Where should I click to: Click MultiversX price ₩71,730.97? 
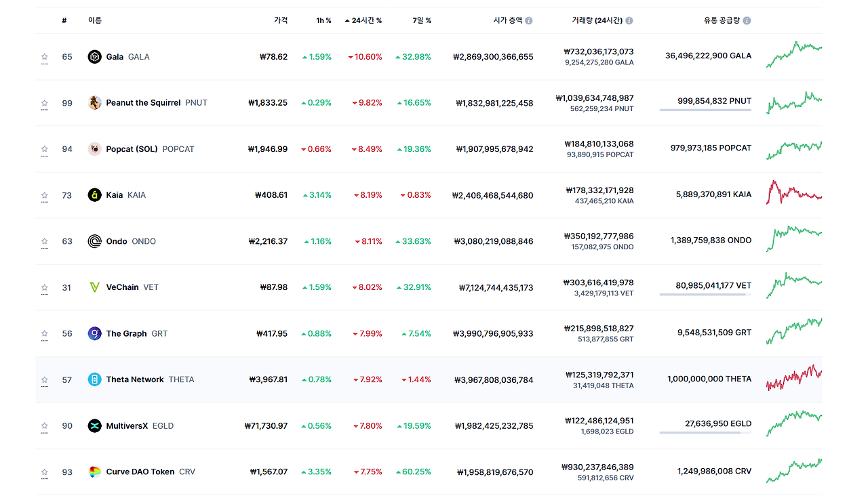(x=266, y=425)
